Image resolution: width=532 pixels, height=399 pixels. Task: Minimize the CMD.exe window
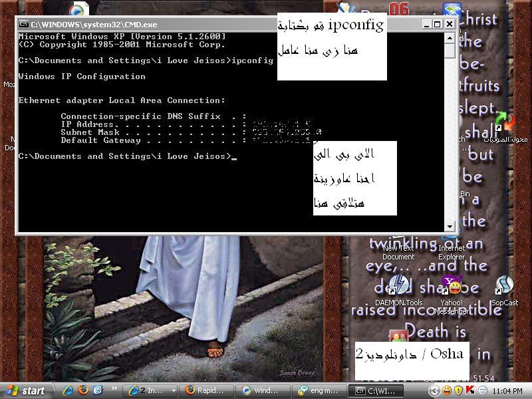tap(426, 25)
